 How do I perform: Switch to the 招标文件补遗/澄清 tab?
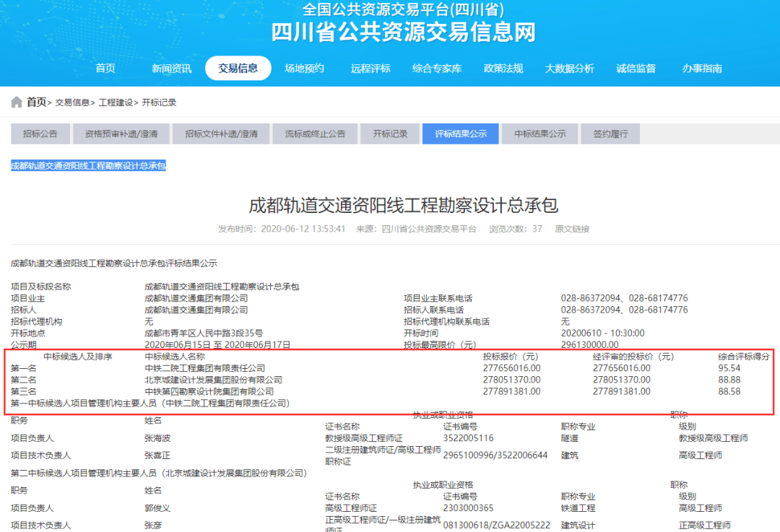(x=221, y=134)
